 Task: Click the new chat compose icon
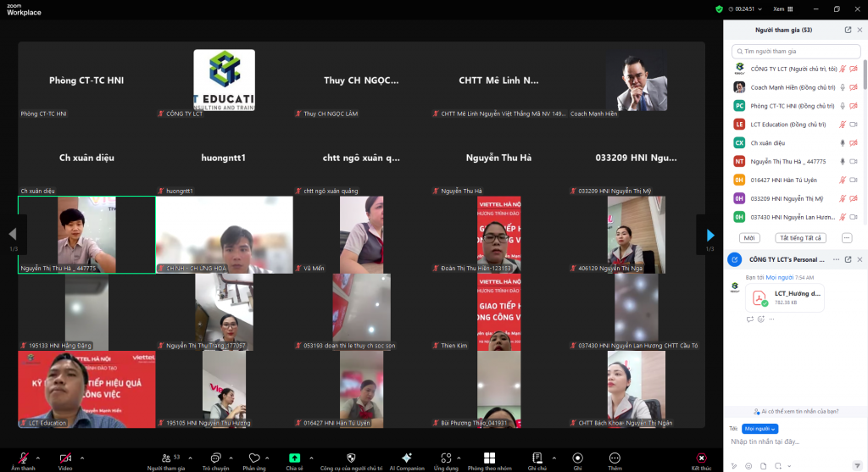tap(735, 259)
